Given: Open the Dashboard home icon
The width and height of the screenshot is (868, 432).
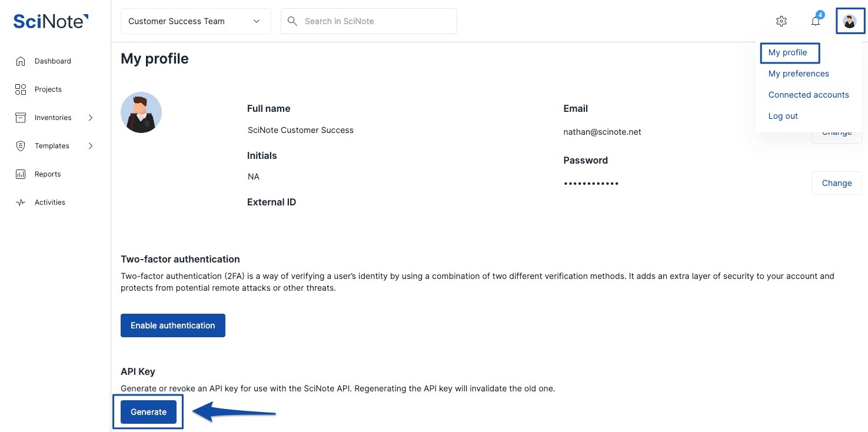Looking at the screenshot, I should point(21,61).
